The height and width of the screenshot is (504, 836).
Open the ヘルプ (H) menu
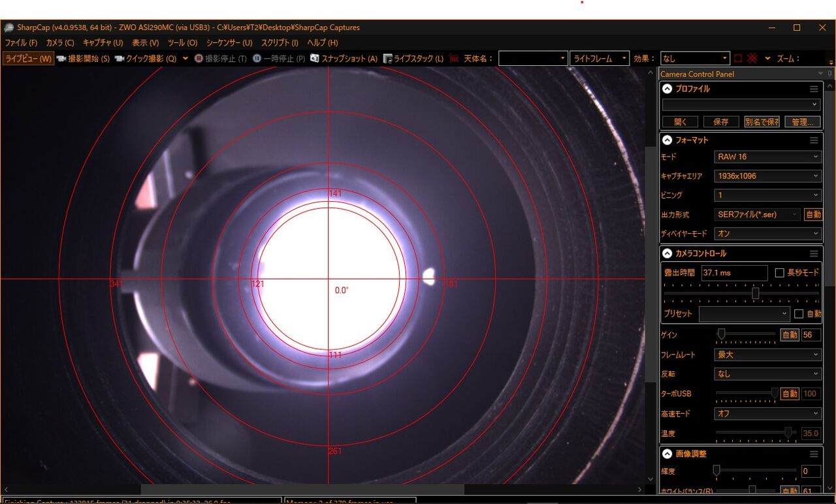click(323, 42)
